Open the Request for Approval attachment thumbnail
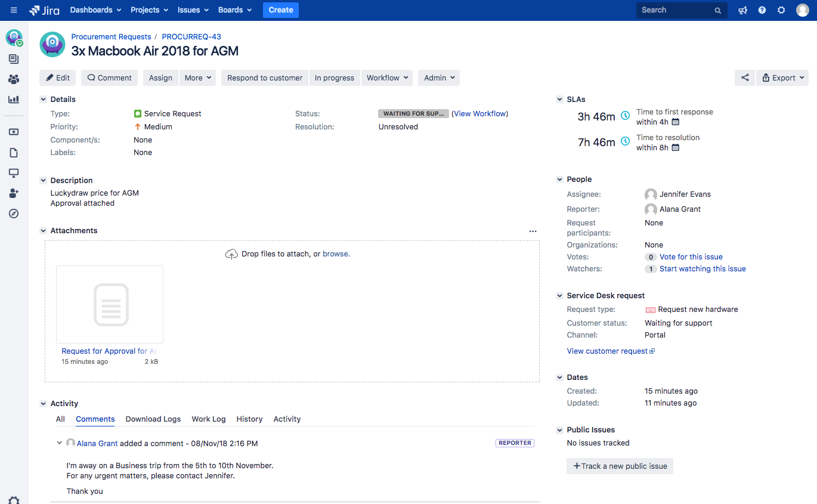817x504 pixels. point(110,304)
